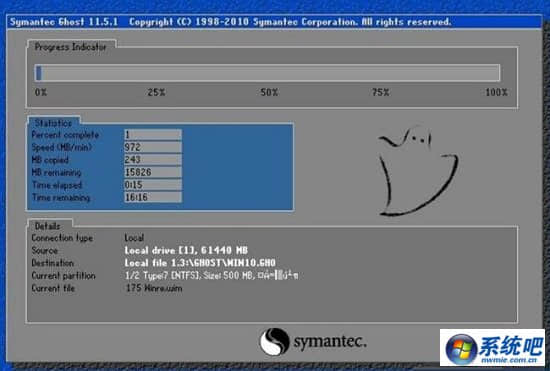The height and width of the screenshot is (371, 550).
Task: Click the Current partition NTFS info line
Action: pyautogui.click(x=212, y=276)
